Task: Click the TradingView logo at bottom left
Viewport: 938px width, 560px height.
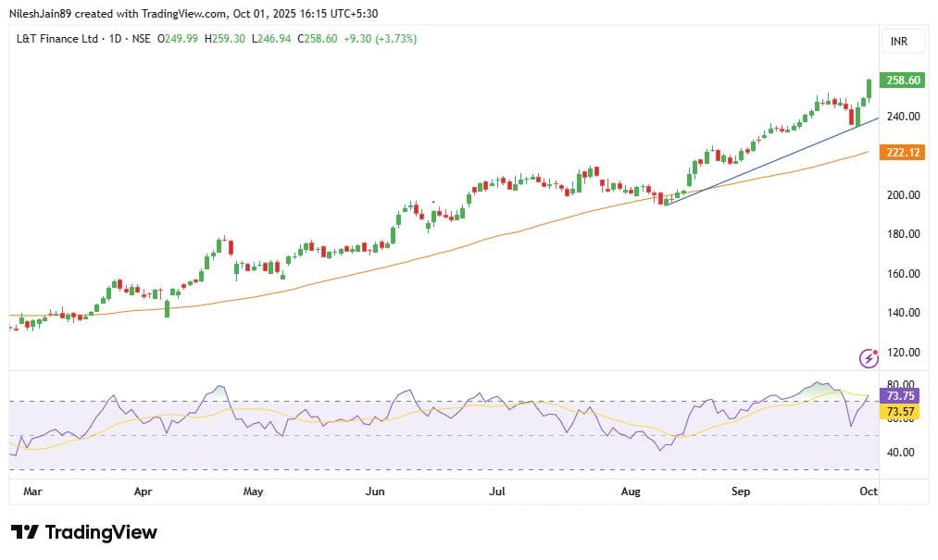Action: [84, 532]
